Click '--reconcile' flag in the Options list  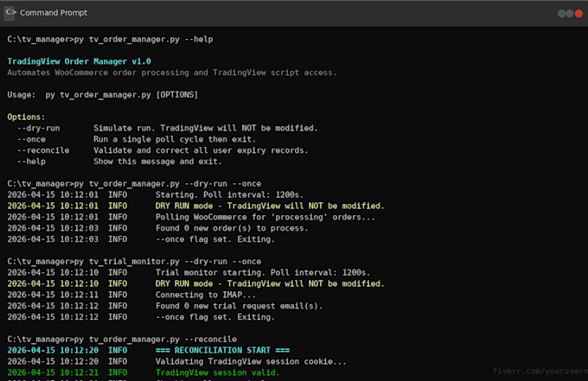pyautogui.click(x=43, y=150)
